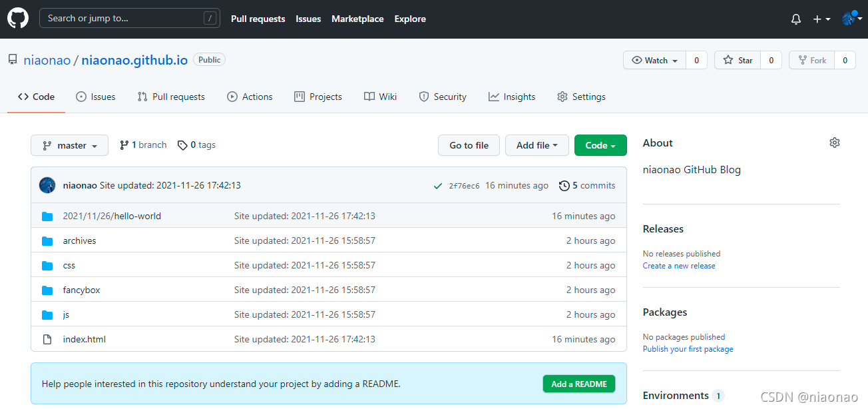Click the folder icon beside fancybox
The width and height of the screenshot is (868, 409).
tap(47, 290)
